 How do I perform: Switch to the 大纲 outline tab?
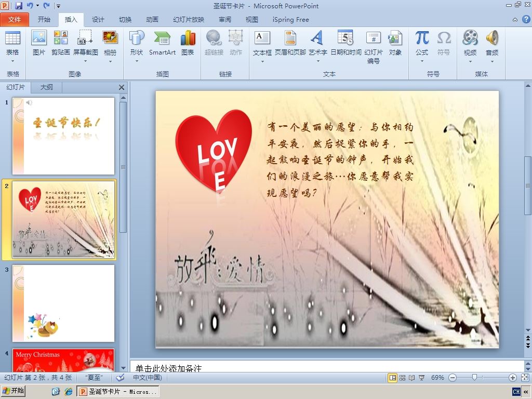46,87
